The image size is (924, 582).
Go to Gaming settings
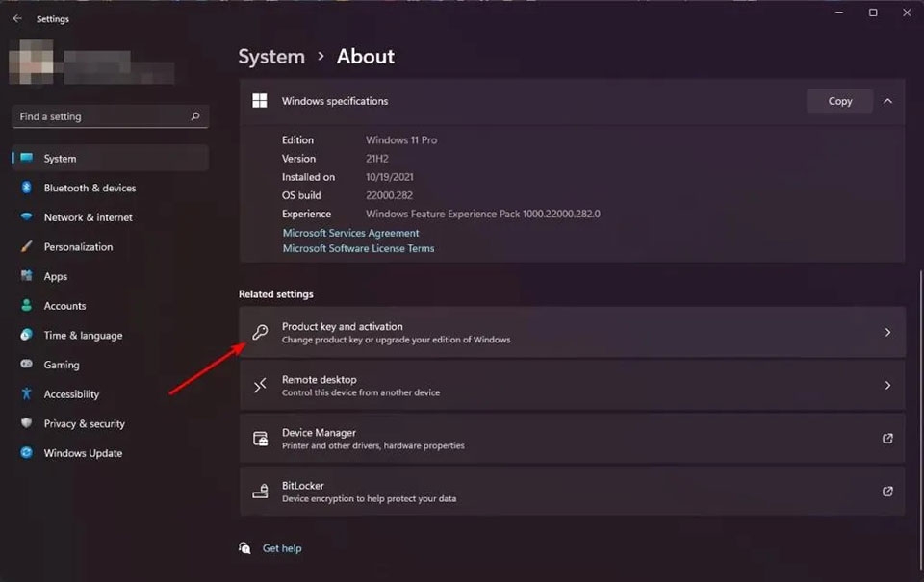pos(110,364)
